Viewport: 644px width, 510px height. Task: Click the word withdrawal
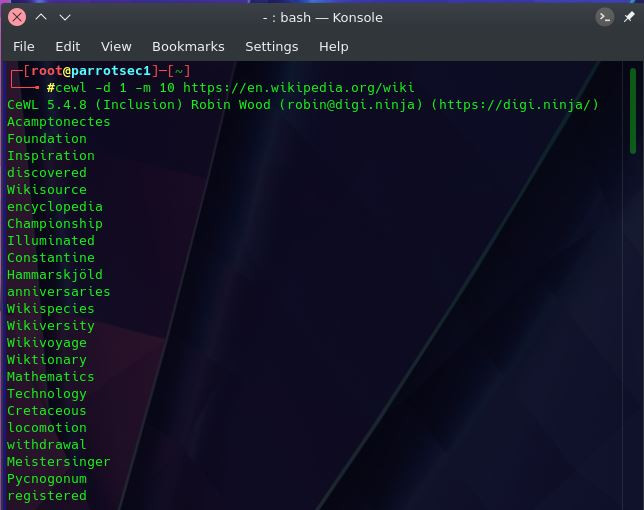(47, 444)
